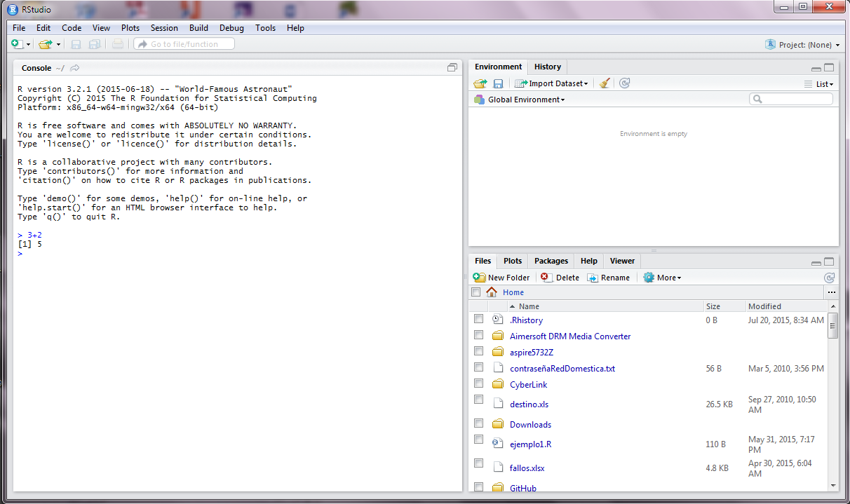Click the Print icon in main toolbar
The width and height of the screenshot is (850, 504).
pyautogui.click(x=117, y=44)
